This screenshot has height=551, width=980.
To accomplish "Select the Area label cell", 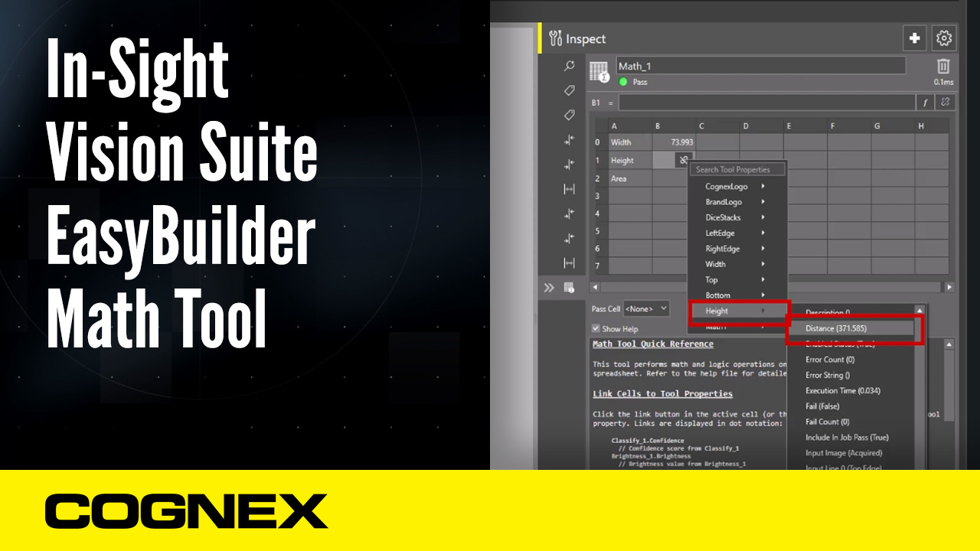I will (630, 178).
